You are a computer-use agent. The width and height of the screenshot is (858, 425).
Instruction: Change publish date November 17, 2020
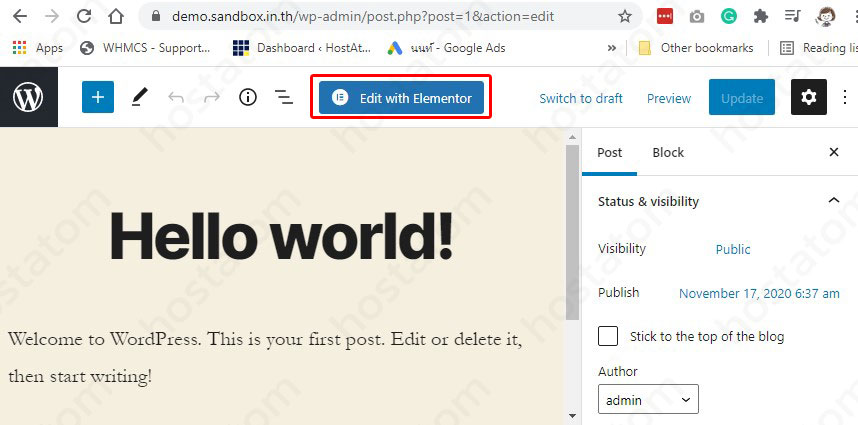(x=759, y=294)
